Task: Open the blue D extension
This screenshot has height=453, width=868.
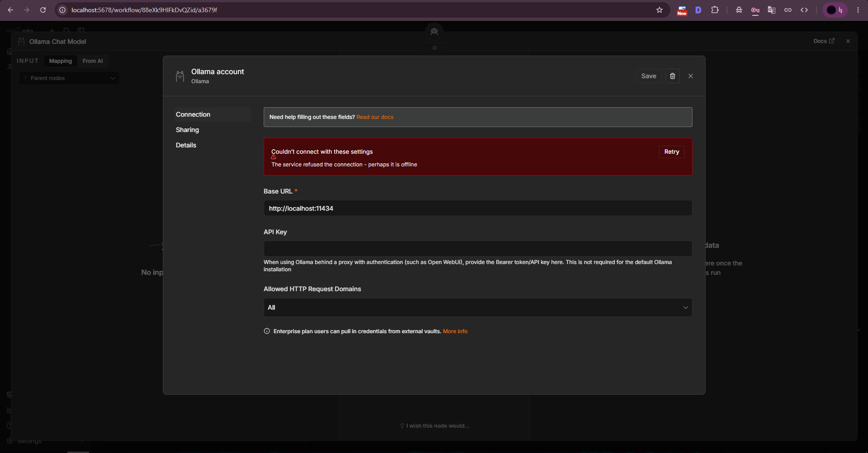Action: 698,10
